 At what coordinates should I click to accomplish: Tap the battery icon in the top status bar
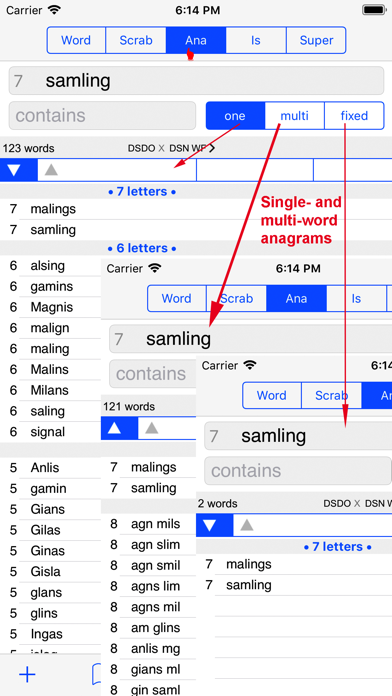373,10
